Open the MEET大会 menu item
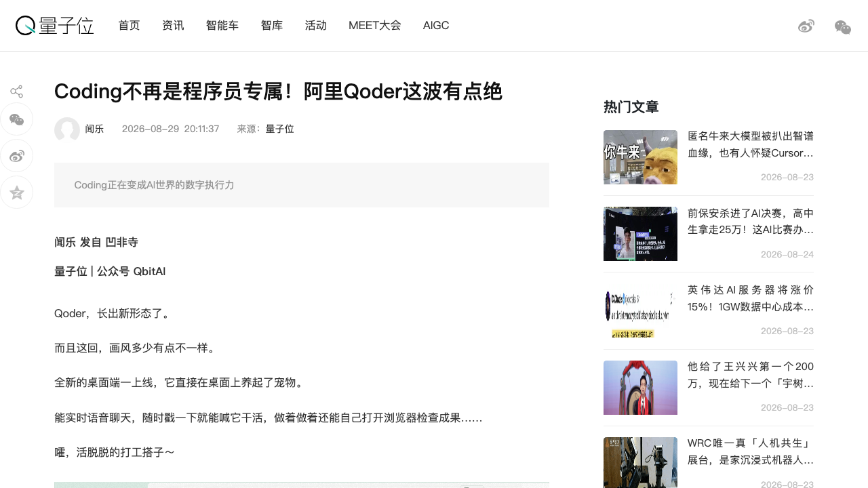Image resolution: width=868 pixels, height=488 pixels. click(x=375, y=26)
